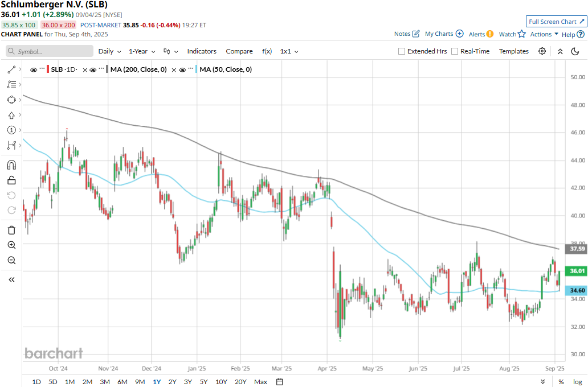Remove the MA 200 indicator
Viewport: 588px width, 387px height.
[x=174, y=69]
